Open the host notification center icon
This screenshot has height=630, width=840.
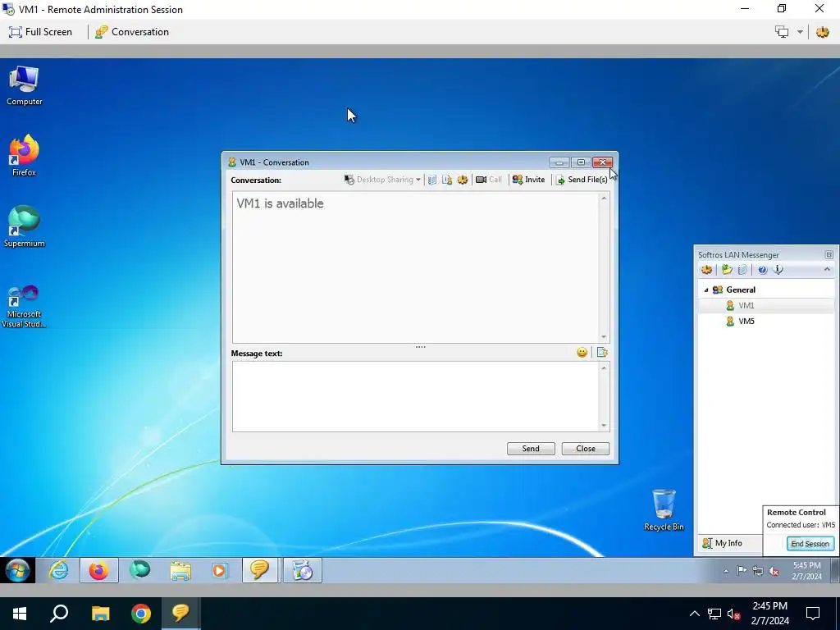click(x=813, y=614)
